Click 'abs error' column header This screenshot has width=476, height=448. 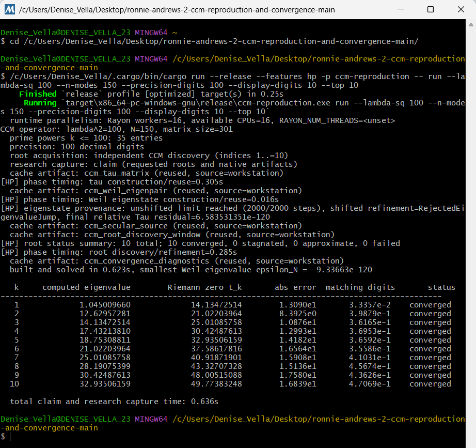click(x=295, y=287)
